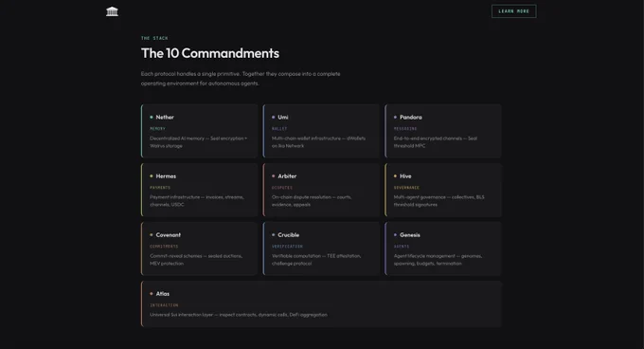The height and width of the screenshot is (349, 644).
Task: Click the red dot beside Arbiter
Action: pos(273,176)
